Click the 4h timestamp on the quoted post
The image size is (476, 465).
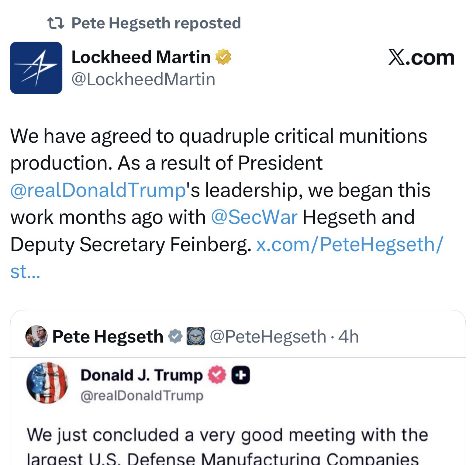click(x=349, y=336)
